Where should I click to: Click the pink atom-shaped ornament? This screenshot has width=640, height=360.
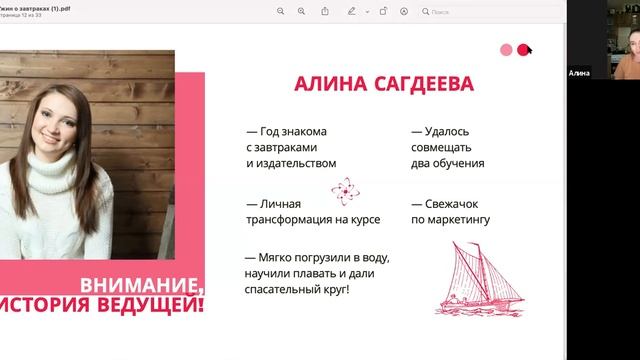click(345, 191)
